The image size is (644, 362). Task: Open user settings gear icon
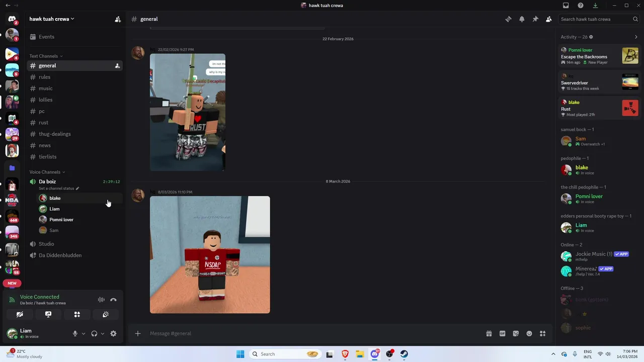click(113, 333)
